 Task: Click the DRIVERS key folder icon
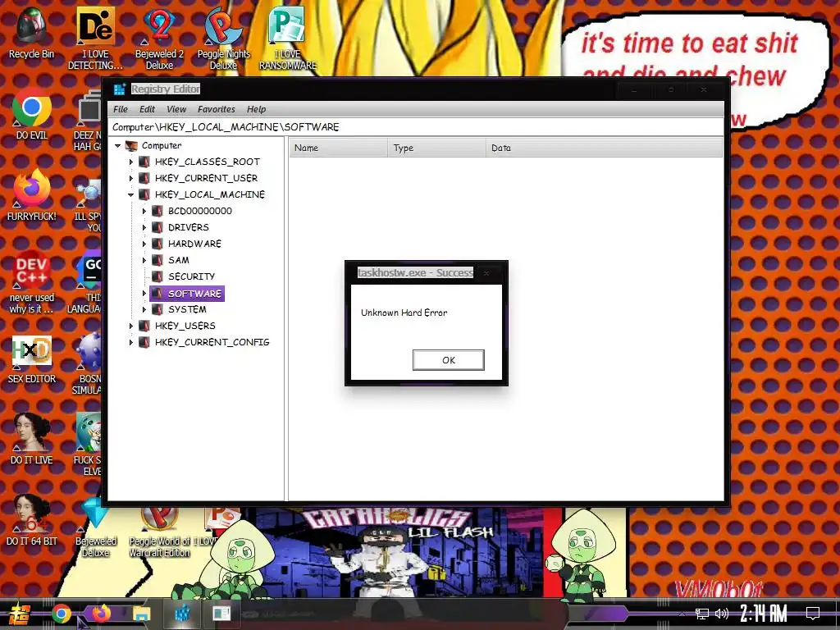click(x=157, y=227)
